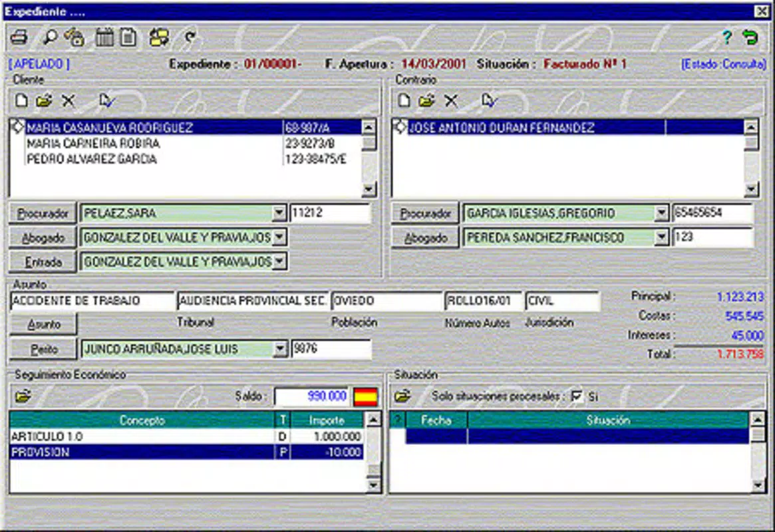Image resolution: width=775 pixels, height=532 pixels.
Task: Expand the PELAEZ,SARA procurador dropdown
Action: coord(279,213)
